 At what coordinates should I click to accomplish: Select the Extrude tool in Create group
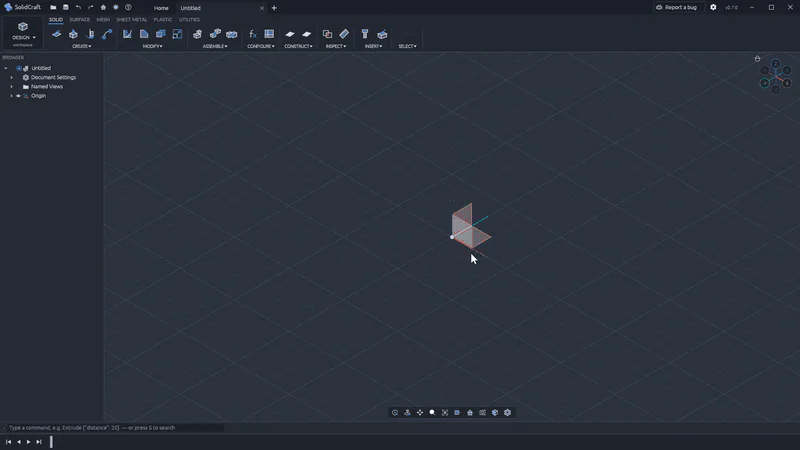[x=73, y=34]
